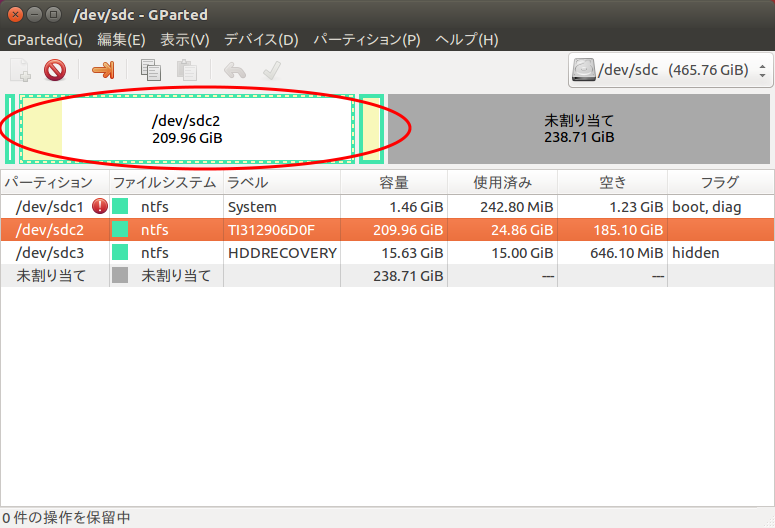Open the ヘルプ(H) menu
This screenshot has width=775, height=528.
[467, 40]
